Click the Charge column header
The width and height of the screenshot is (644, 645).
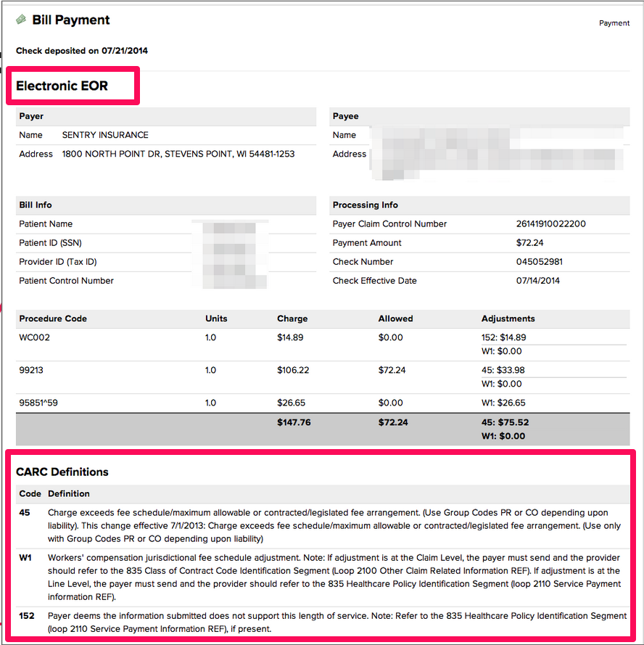point(292,319)
